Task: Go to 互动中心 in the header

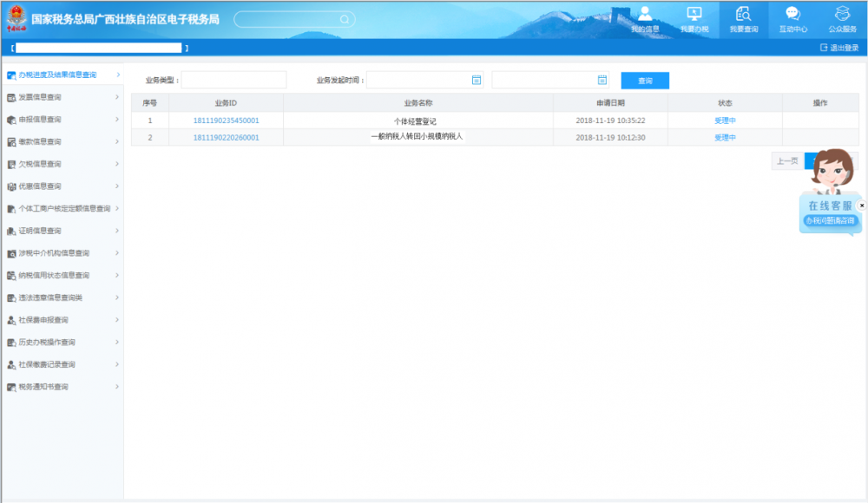Action: point(792,19)
